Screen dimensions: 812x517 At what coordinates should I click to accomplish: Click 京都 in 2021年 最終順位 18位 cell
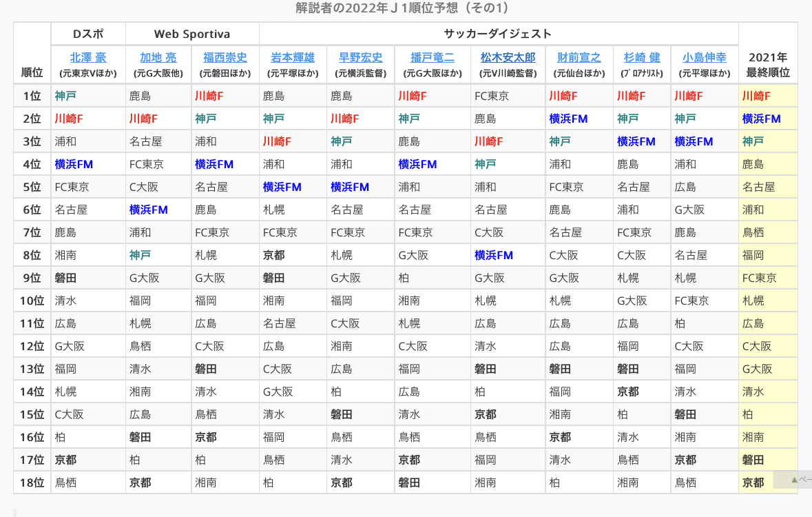(x=753, y=483)
